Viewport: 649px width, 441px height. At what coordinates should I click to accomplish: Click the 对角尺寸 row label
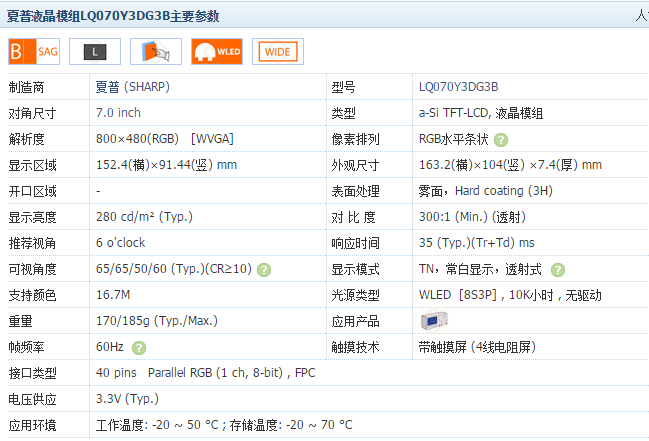32,113
